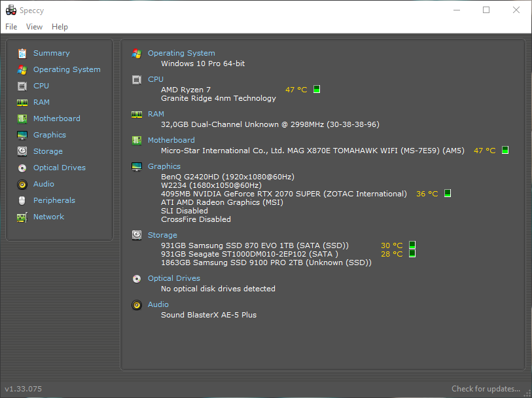Open Optical Drives from the sidebar
Screen dimensions: 532x398
pos(60,168)
